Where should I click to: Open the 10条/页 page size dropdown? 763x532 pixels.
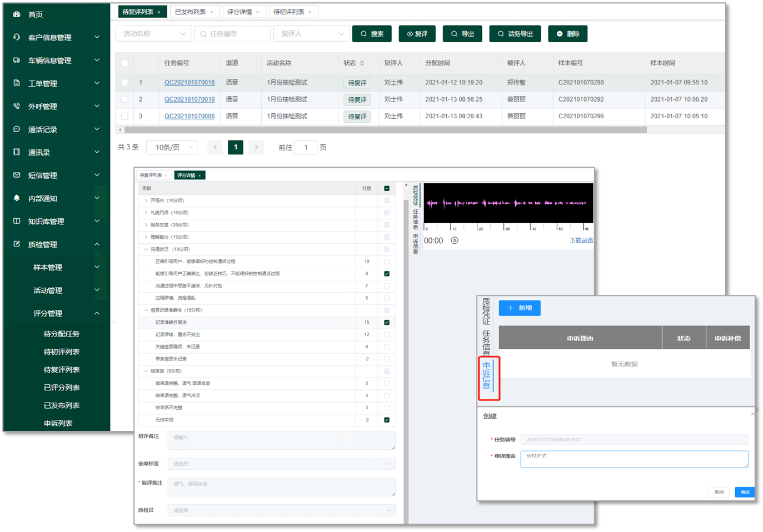tap(172, 147)
